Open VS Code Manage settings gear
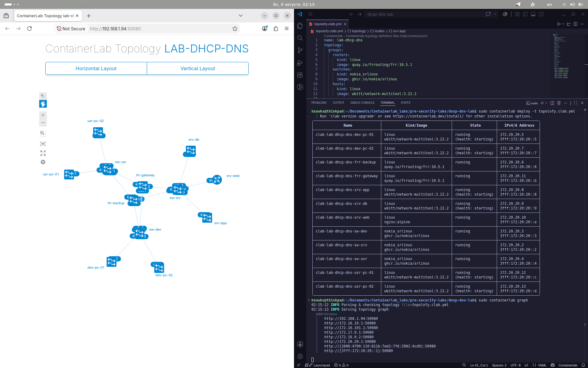 click(x=300, y=356)
